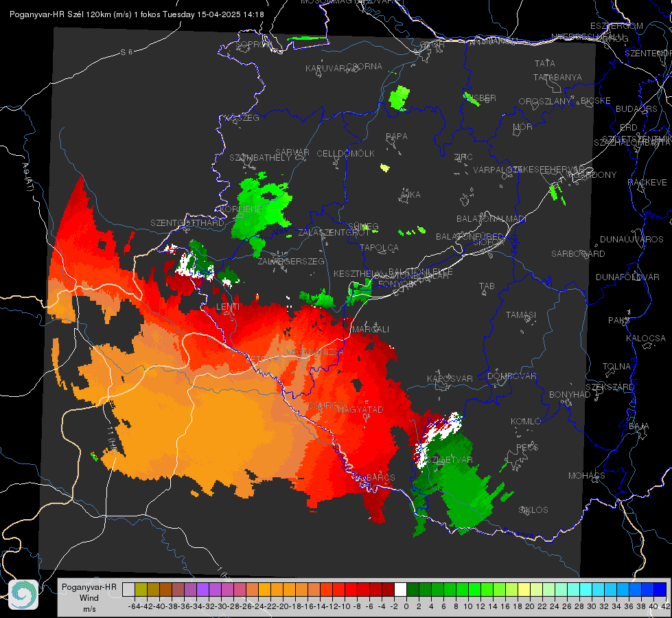Click the LENTI town label
The width and height of the screenshot is (672, 618).
tap(228, 307)
